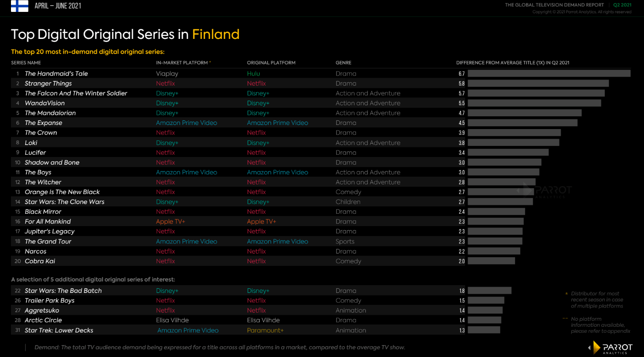Screen dimensions: 644x357
Task: Click the Finland flag icon
Action: coord(20,6)
